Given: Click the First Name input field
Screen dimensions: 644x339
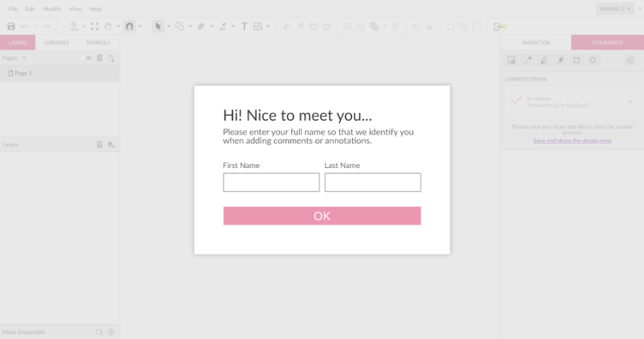Looking at the screenshot, I should [x=271, y=182].
